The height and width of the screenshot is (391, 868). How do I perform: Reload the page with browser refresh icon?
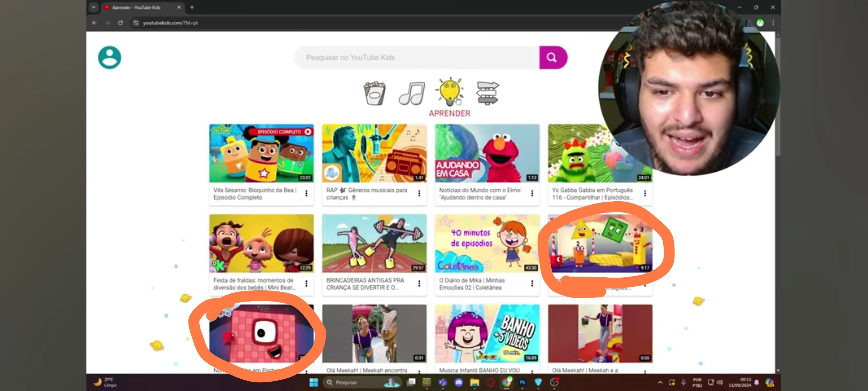pyautogui.click(x=120, y=23)
